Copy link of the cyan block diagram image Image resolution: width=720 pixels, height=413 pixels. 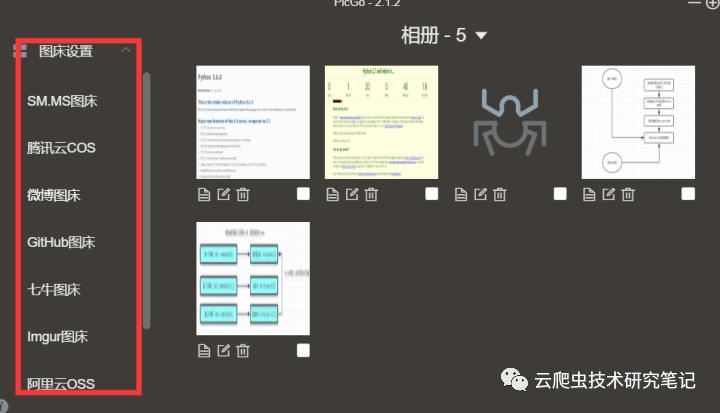tap(204, 351)
